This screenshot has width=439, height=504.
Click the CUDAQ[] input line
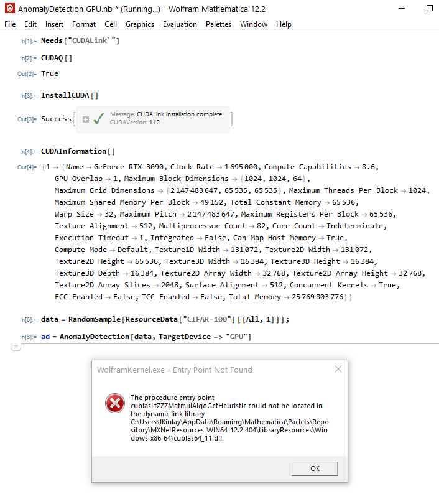point(56,58)
